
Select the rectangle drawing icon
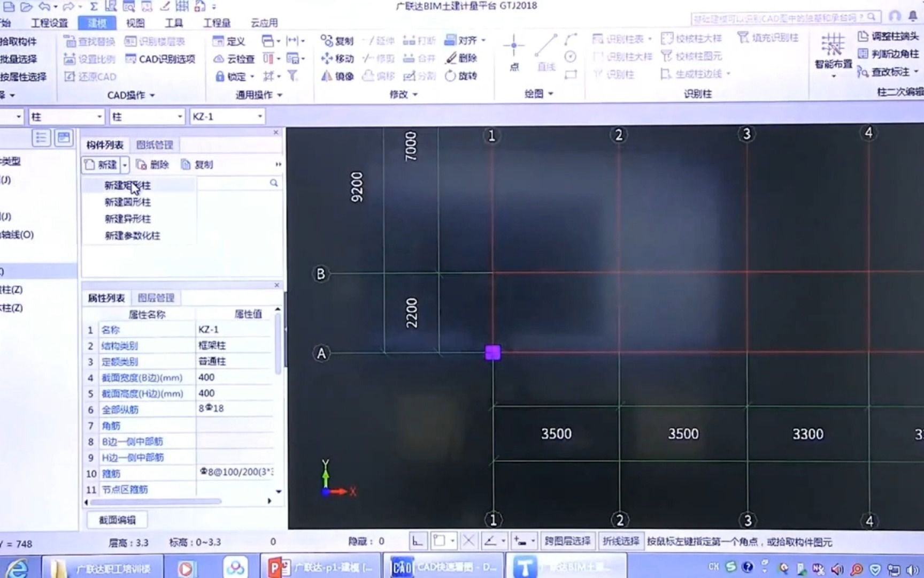[x=571, y=74]
